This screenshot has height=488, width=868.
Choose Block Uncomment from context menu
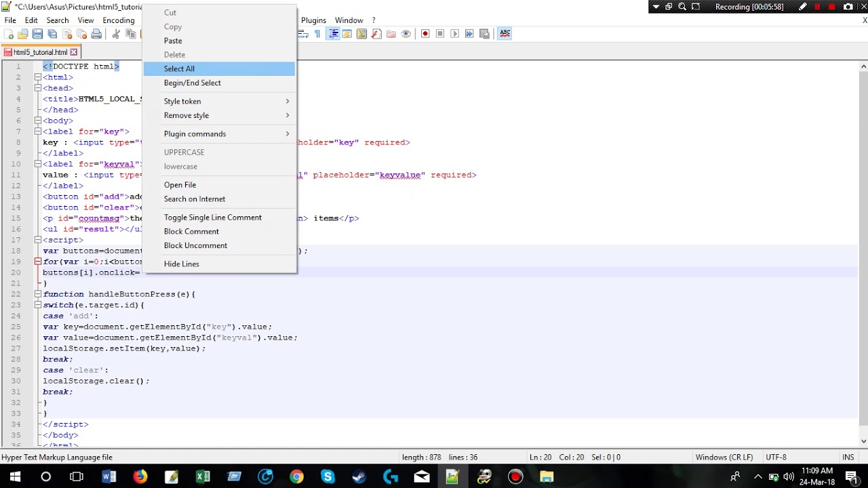[x=220, y=245]
